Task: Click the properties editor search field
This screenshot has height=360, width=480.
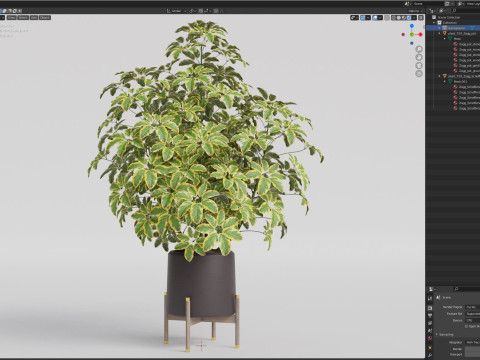Action: click(x=467, y=289)
